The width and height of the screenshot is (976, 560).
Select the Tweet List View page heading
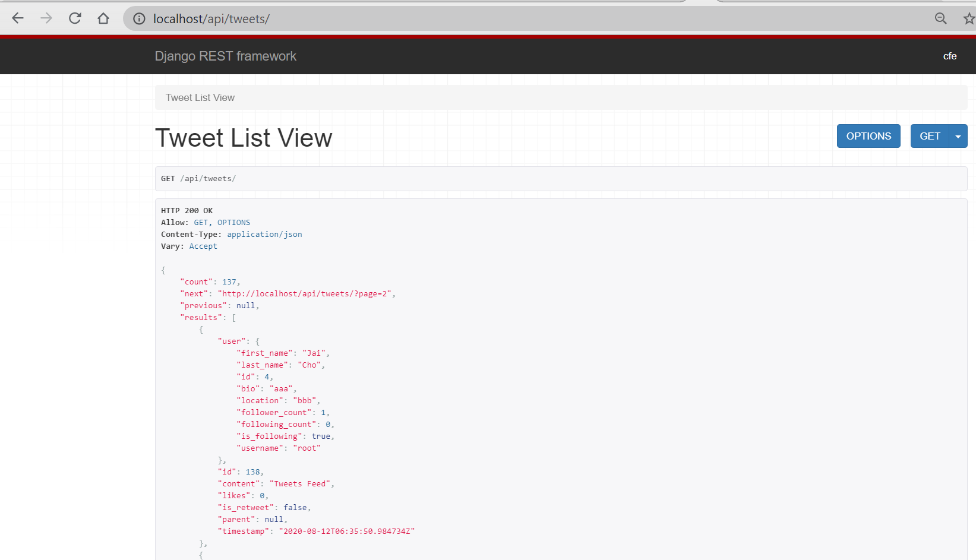(244, 138)
